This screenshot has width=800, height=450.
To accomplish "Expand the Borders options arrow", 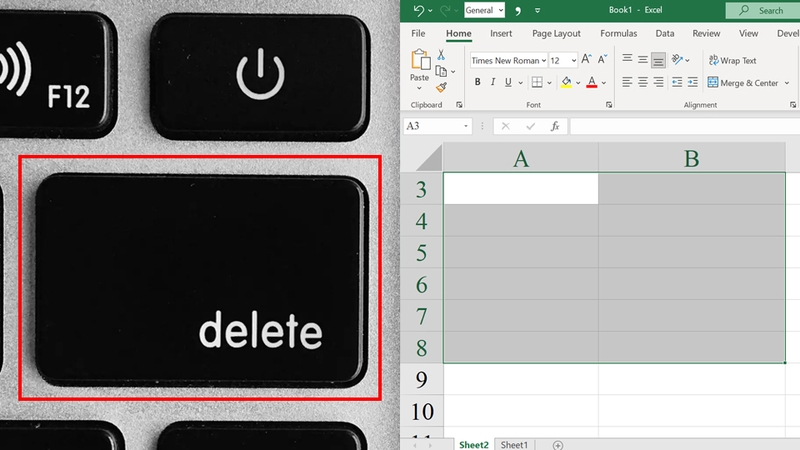I will click(x=549, y=83).
